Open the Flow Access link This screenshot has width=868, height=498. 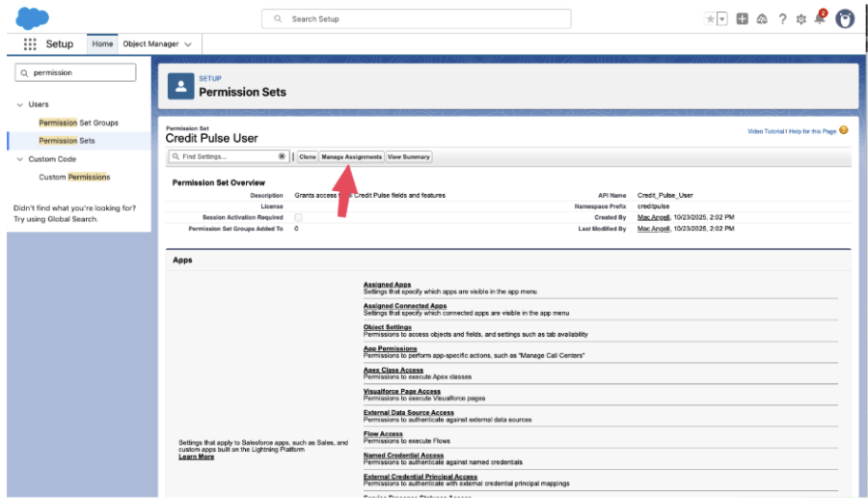[x=383, y=433]
